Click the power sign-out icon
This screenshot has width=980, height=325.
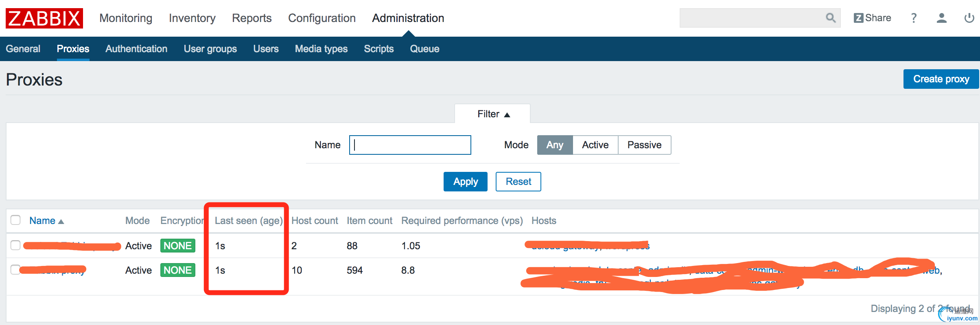[x=969, y=18]
